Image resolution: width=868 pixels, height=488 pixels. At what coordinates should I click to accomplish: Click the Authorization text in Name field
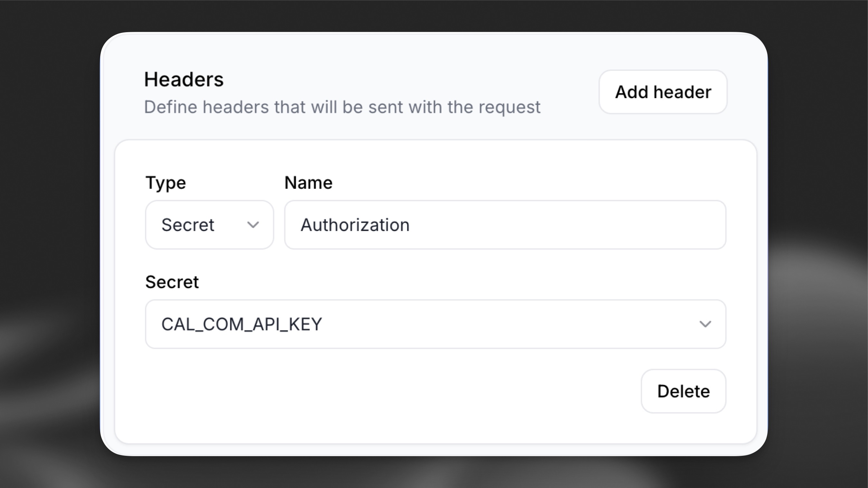coord(355,225)
